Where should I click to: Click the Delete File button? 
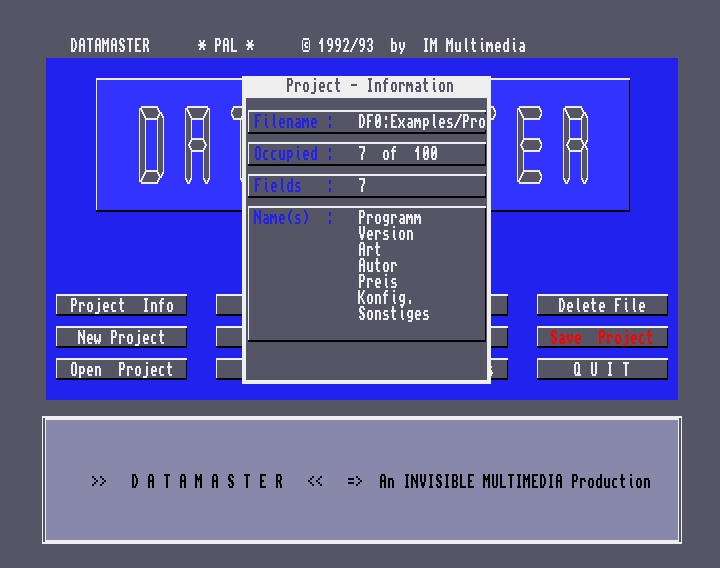pos(601,306)
